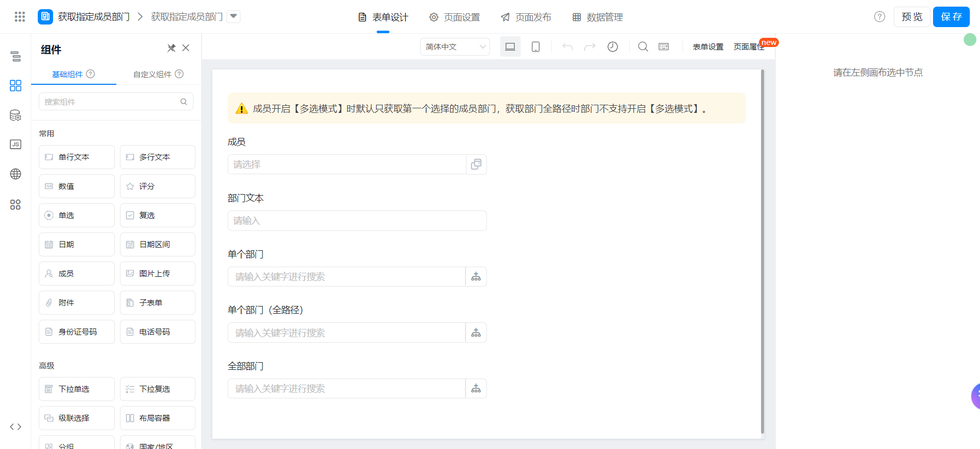The width and height of the screenshot is (980, 449).
Task: Open department tree icon for 单个部门
Action: [476, 276]
